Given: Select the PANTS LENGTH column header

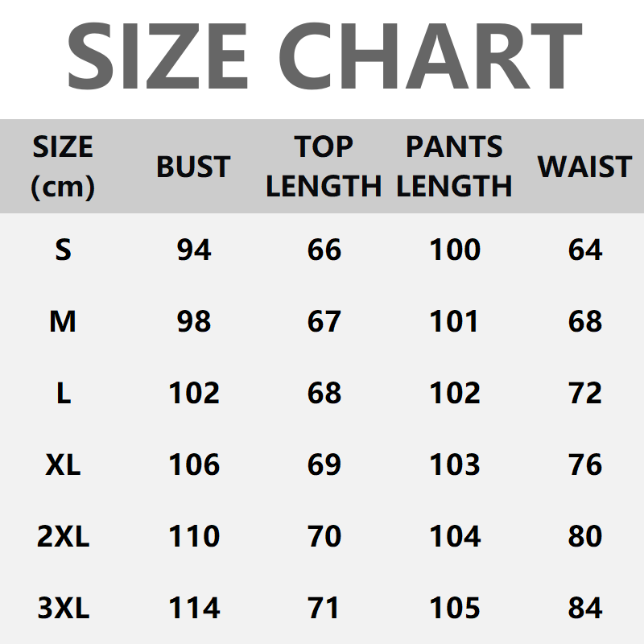Looking at the screenshot, I should tap(455, 167).
